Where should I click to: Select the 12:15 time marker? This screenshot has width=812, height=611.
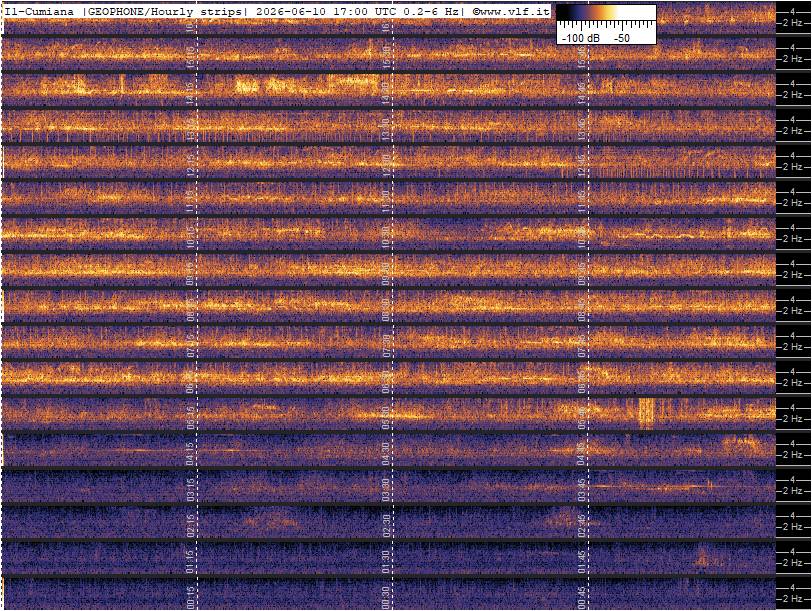tap(190, 166)
